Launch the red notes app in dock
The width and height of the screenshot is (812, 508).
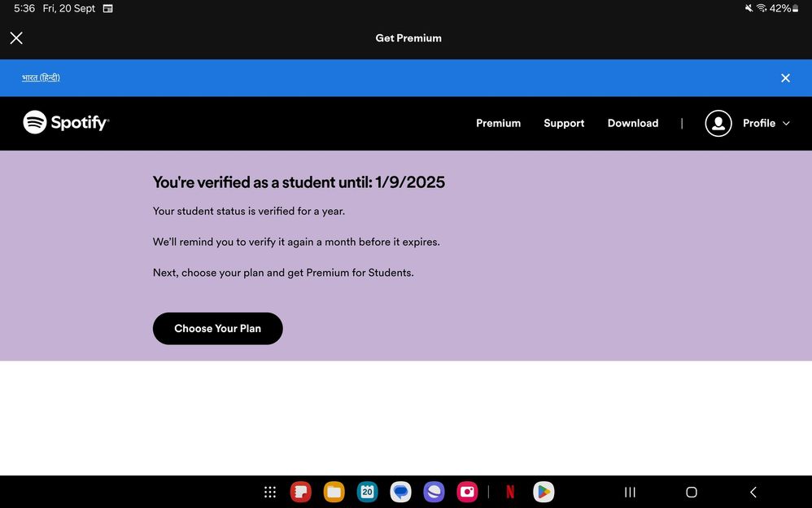[x=301, y=492]
